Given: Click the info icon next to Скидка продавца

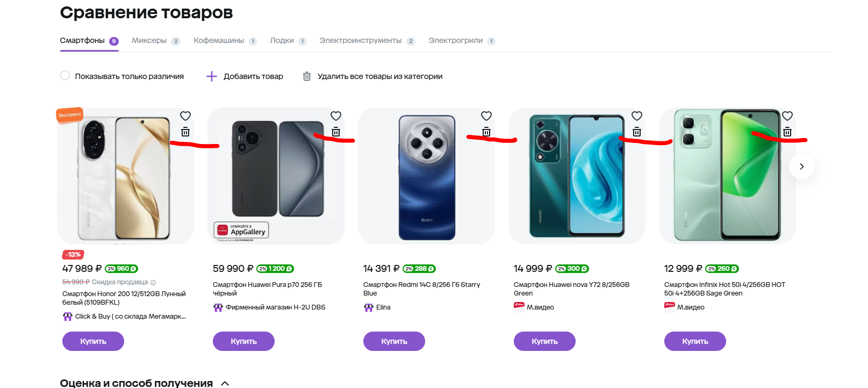Looking at the screenshot, I should [x=153, y=283].
